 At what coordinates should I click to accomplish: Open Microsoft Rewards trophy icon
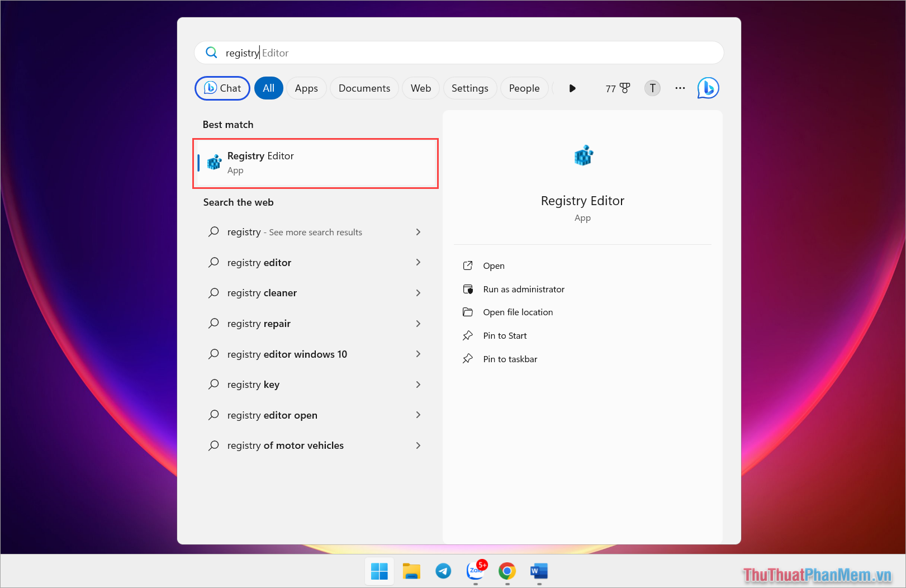[x=623, y=88]
